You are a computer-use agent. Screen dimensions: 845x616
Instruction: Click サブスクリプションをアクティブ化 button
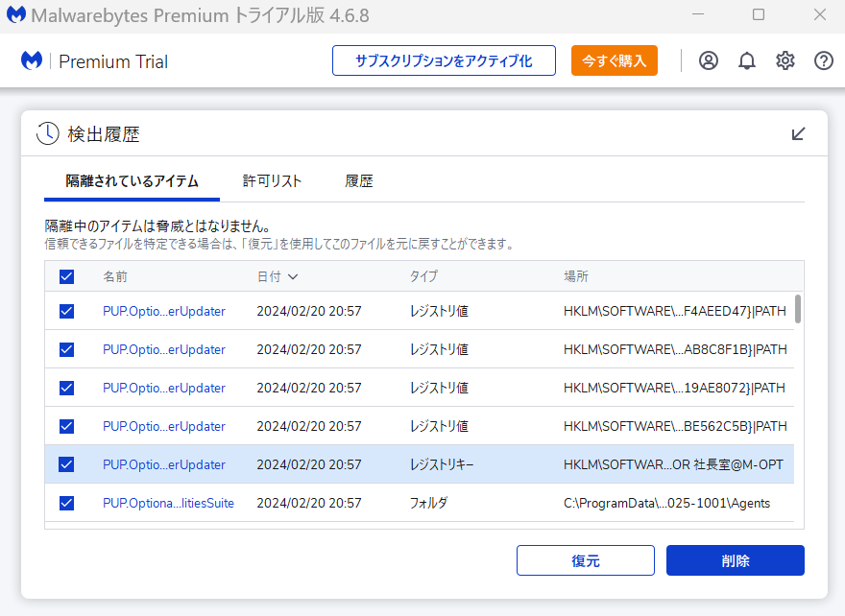pos(444,60)
